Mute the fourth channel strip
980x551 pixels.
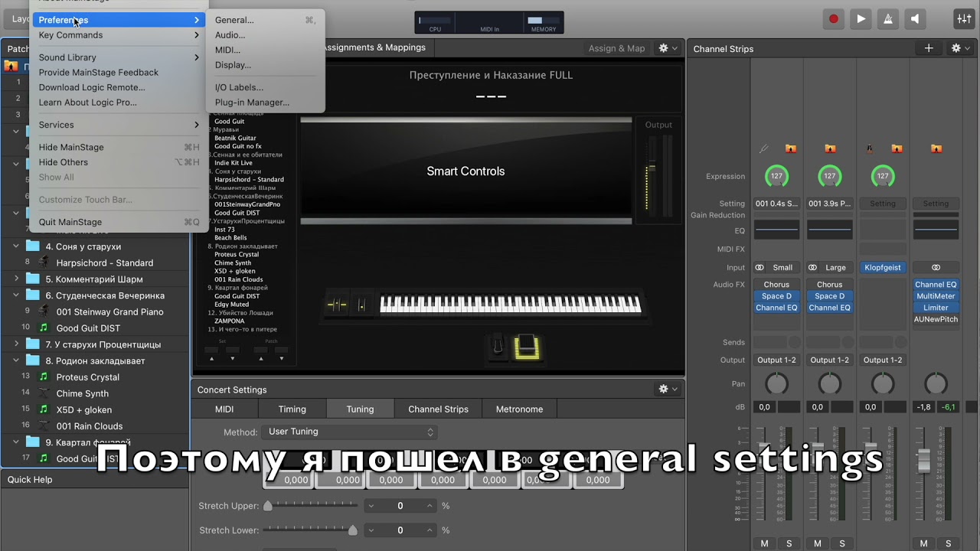(924, 543)
